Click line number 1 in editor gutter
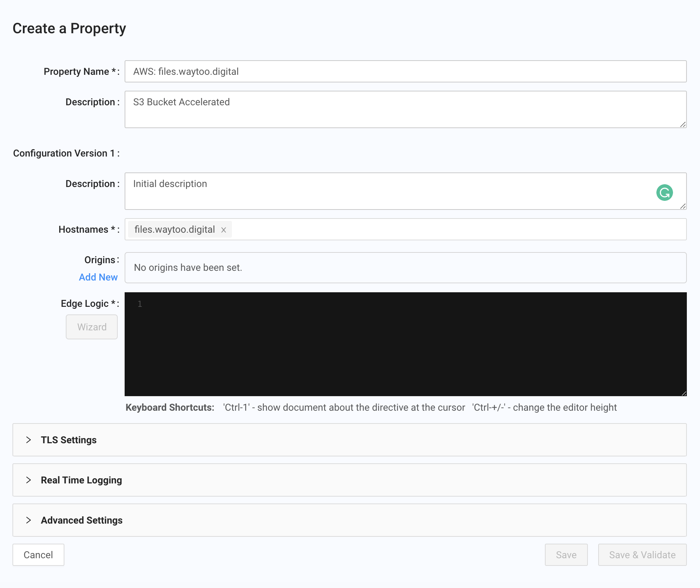The height and width of the screenshot is (588, 700). pyautogui.click(x=140, y=304)
